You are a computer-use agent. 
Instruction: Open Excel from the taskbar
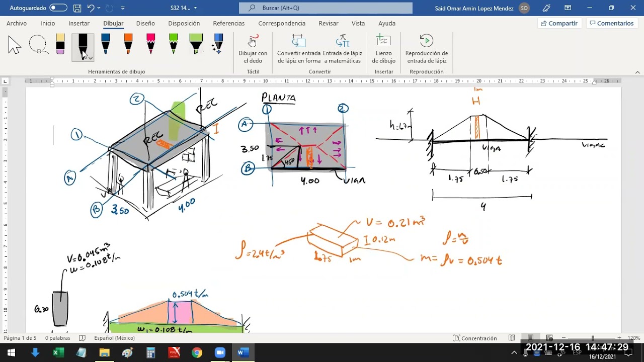pos(58,352)
